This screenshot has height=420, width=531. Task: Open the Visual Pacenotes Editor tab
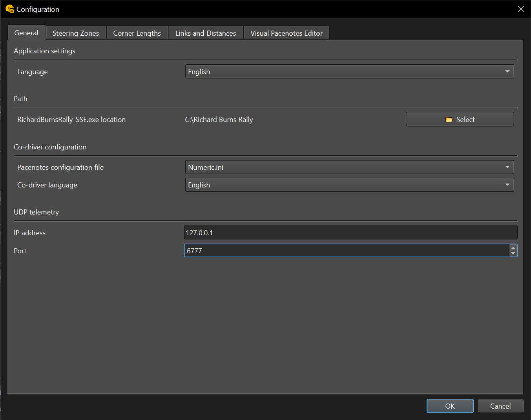(x=286, y=33)
